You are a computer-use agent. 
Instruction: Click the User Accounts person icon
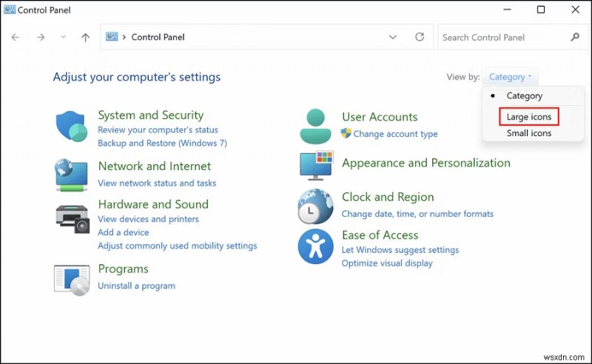pyautogui.click(x=315, y=126)
